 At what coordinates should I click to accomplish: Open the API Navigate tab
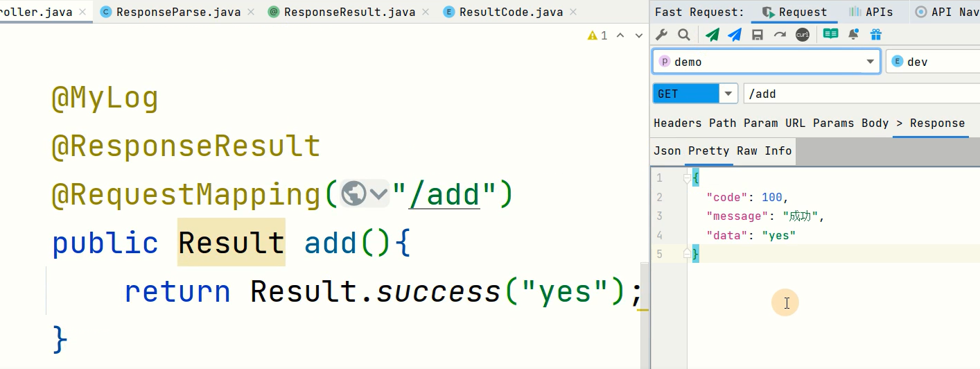(947, 12)
